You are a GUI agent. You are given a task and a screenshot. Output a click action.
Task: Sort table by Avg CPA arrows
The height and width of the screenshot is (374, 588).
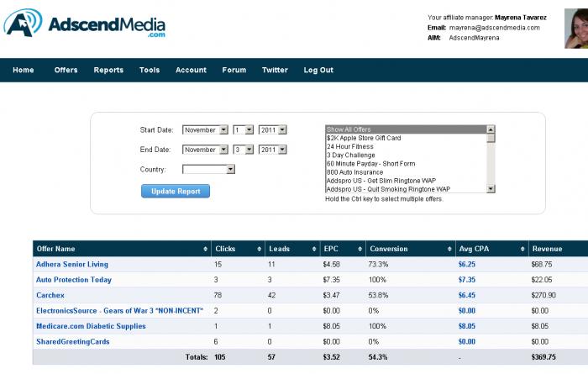(522, 249)
